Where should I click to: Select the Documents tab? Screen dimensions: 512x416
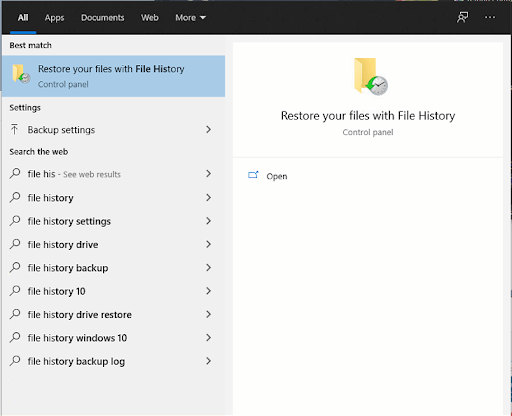(103, 18)
